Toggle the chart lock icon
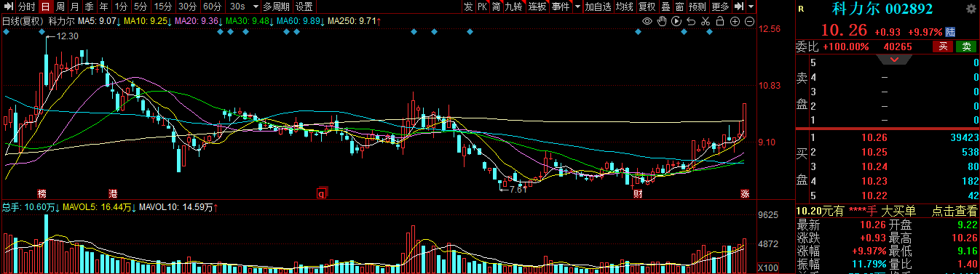 [720, 21]
